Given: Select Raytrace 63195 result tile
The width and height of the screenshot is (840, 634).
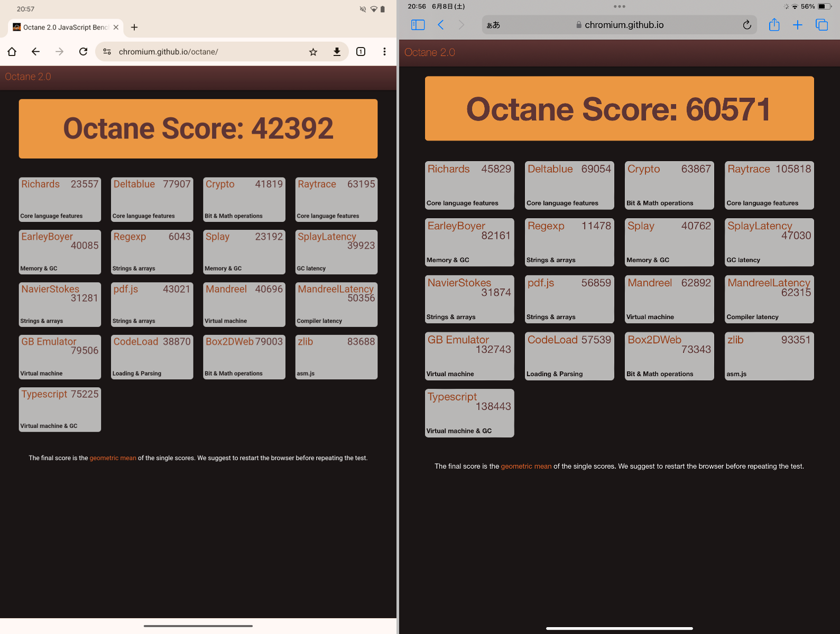Looking at the screenshot, I should pyautogui.click(x=336, y=199).
